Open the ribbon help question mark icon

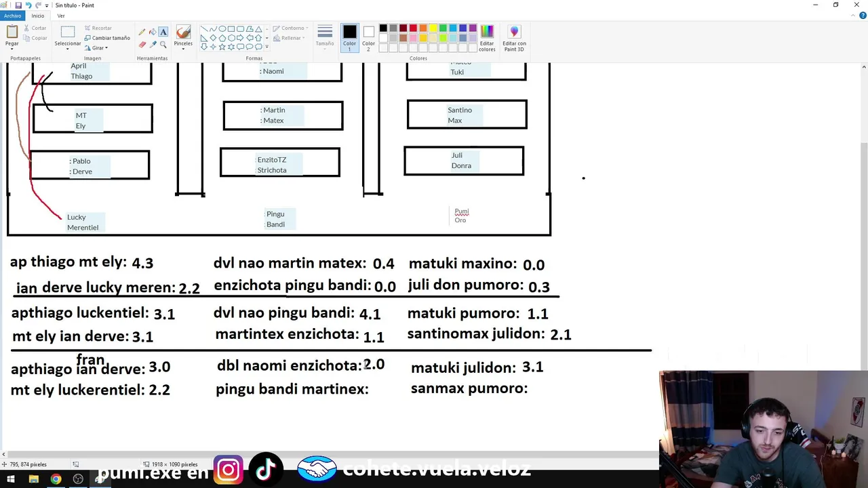click(862, 16)
